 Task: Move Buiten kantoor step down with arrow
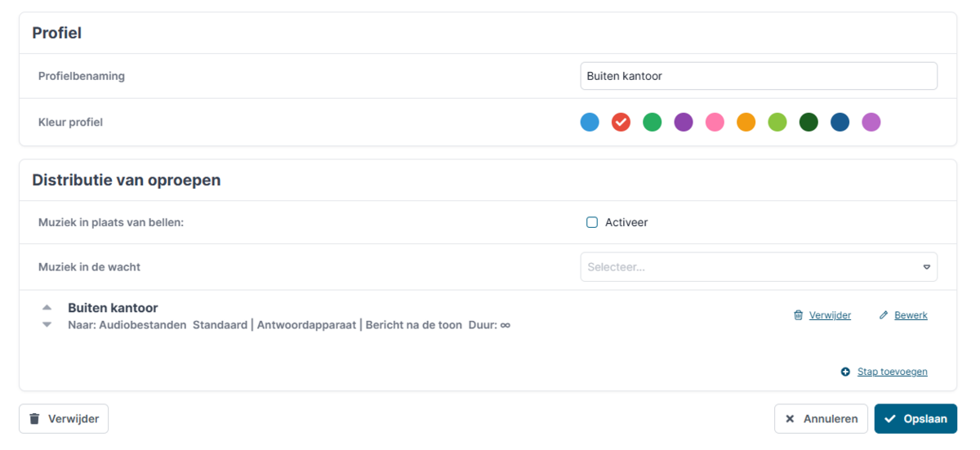(x=47, y=324)
